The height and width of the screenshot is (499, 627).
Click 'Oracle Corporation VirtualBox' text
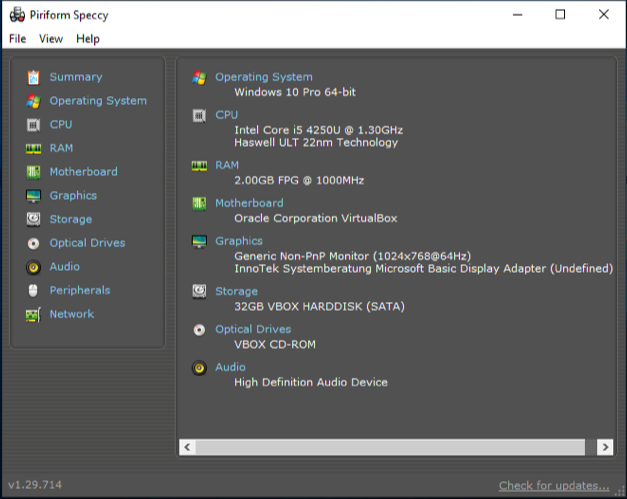click(x=316, y=218)
